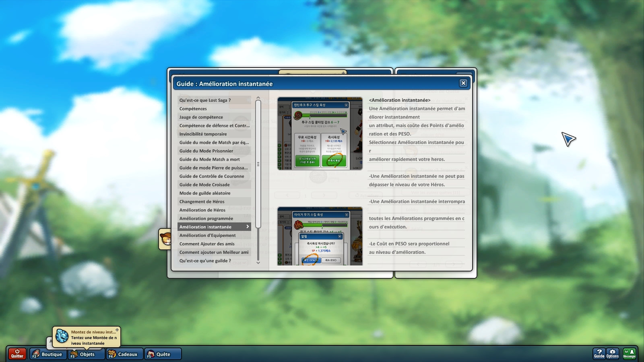The image size is (644, 362).
Task: Open Amélioration d'Equipement topic
Action: (214, 235)
